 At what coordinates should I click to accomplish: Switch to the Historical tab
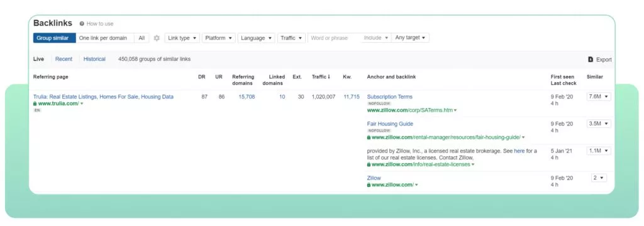tap(94, 59)
